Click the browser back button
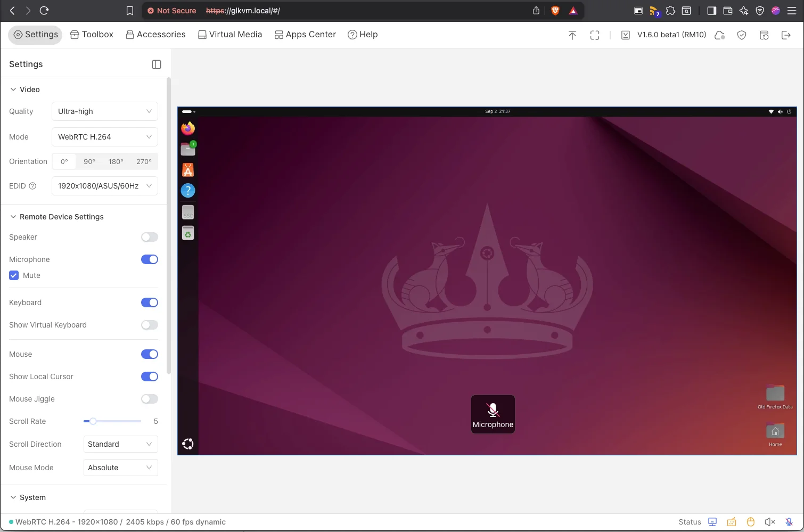Image resolution: width=804 pixels, height=532 pixels. click(12, 11)
